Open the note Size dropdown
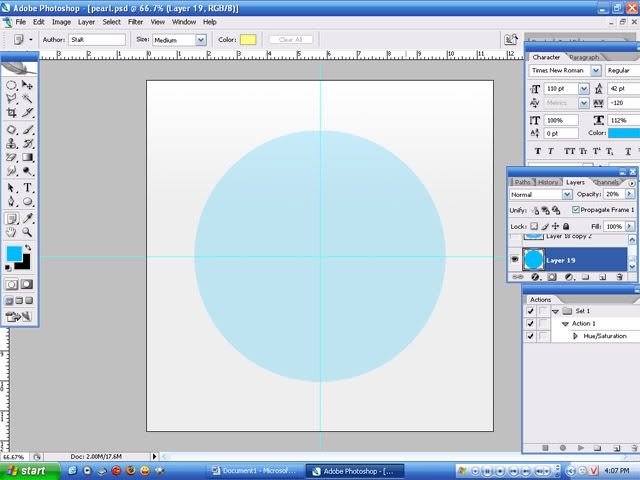The width and height of the screenshot is (640, 480). [x=200, y=40]
